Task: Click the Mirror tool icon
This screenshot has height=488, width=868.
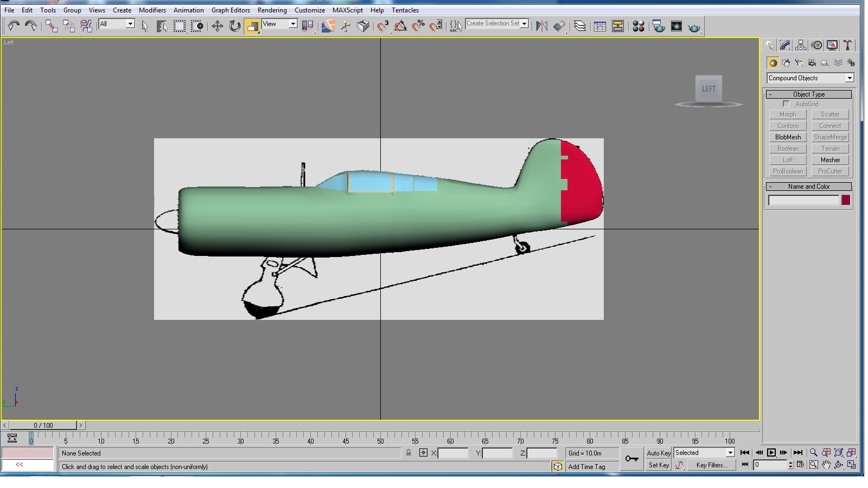Action: 541,26
